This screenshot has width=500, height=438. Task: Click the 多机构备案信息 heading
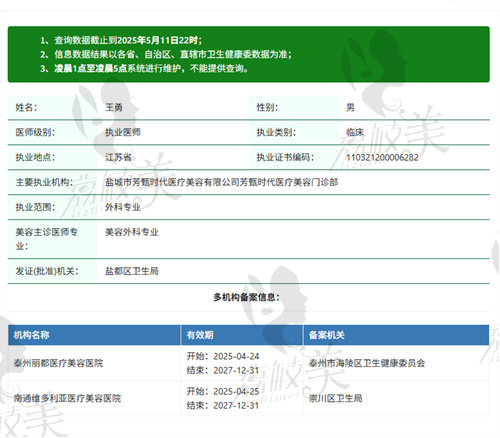(246, 297)
